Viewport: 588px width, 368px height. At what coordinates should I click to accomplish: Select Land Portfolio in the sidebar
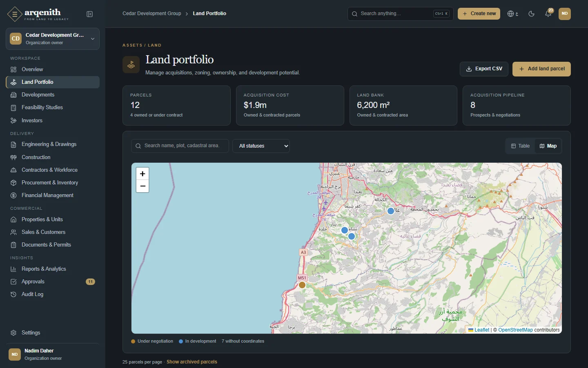click(x=53, y=82)
